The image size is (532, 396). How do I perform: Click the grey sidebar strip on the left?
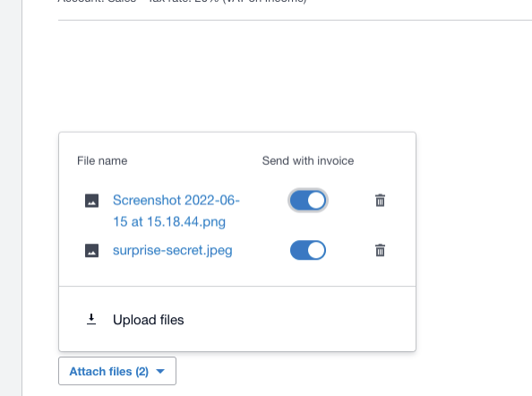[11, 198]
